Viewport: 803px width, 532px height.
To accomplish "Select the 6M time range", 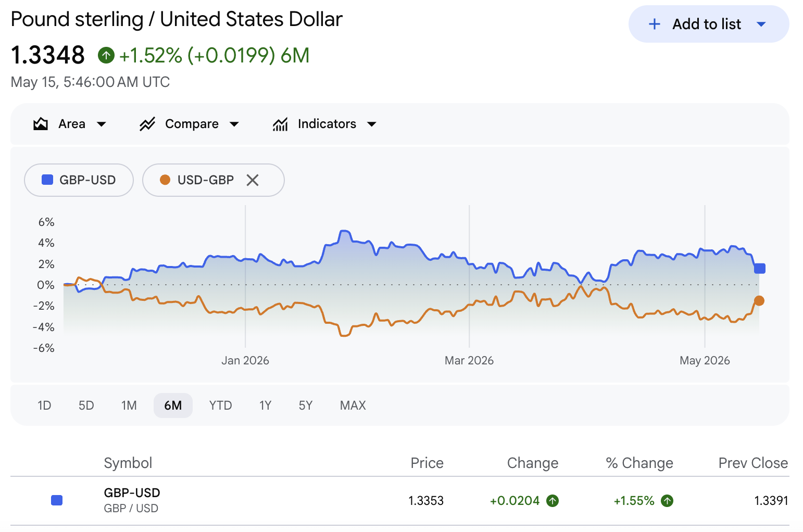I will pyautogui.click(x=173, y=406).
